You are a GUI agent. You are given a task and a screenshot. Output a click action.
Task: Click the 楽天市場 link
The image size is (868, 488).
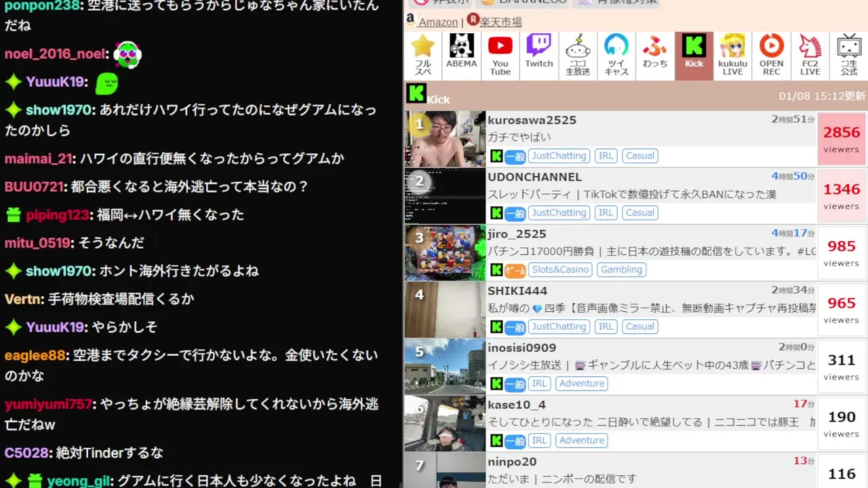coord(500,22)
